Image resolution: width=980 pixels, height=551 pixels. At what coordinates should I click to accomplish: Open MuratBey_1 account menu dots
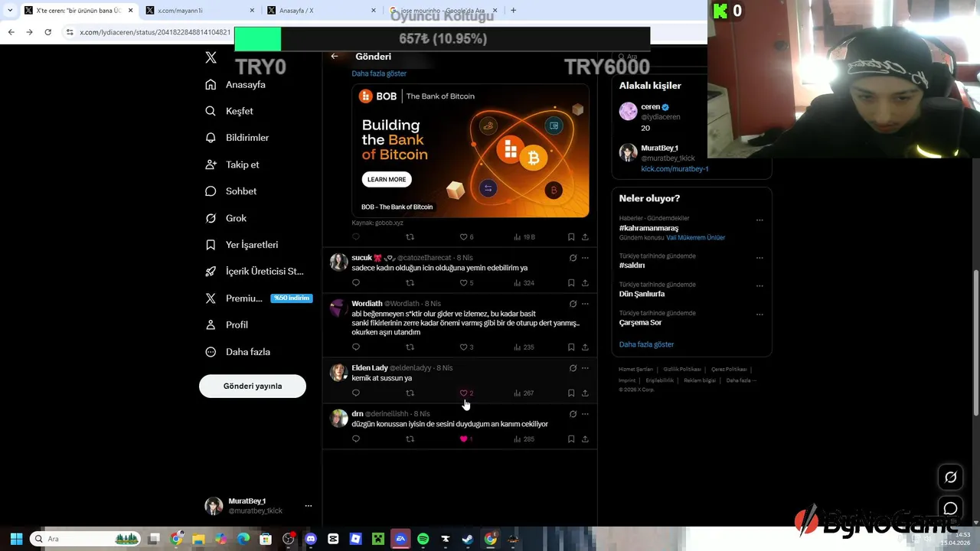coord(309,506)
